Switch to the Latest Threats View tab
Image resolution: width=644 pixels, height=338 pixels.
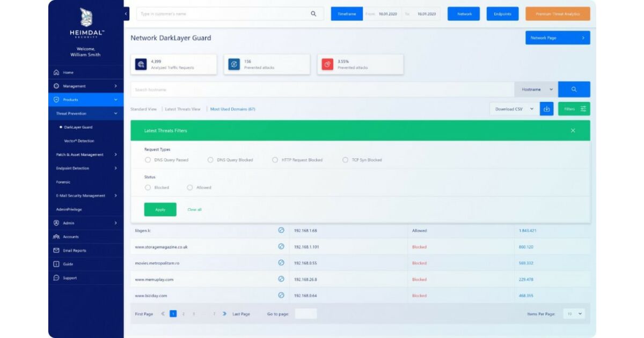tap(182, 109)
